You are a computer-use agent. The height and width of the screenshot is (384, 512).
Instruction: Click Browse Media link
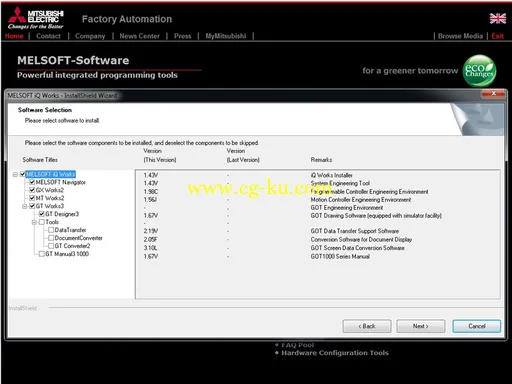460,36
